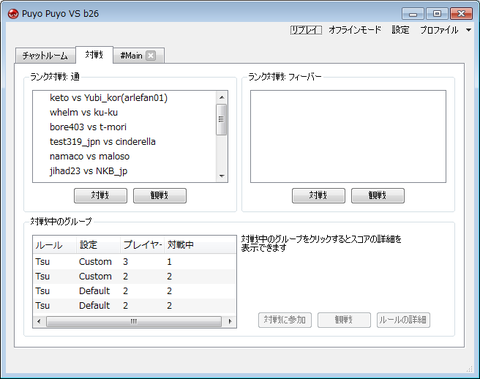Screen dimensions: 480x379
Task: Select the Tsu Custom group with 3 players
Action: pyautogui.click(x=134, y=262)
